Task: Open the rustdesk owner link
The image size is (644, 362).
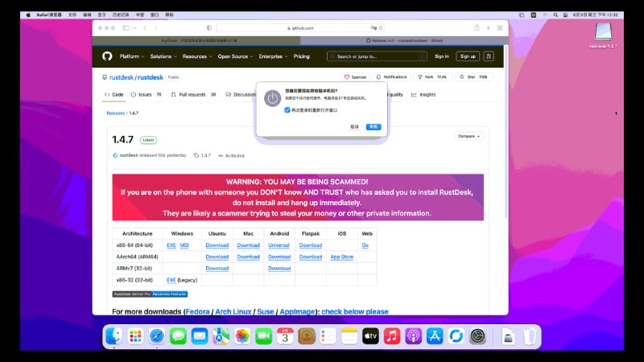Action: pyautogui.click(x=122, y=77)
